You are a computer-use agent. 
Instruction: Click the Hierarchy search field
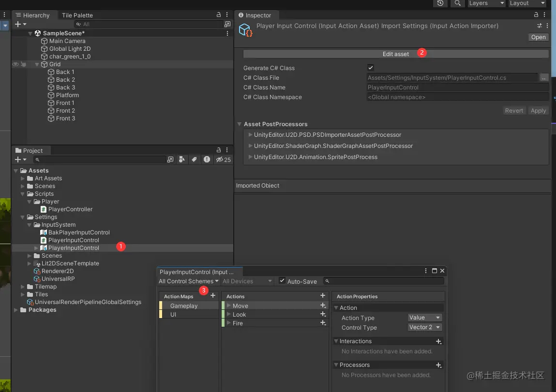tap(148, 24)
